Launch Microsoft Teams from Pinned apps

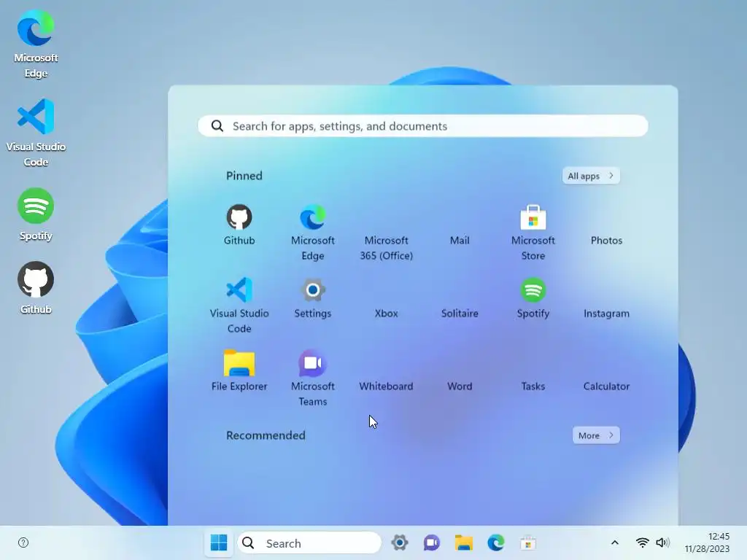312,378
